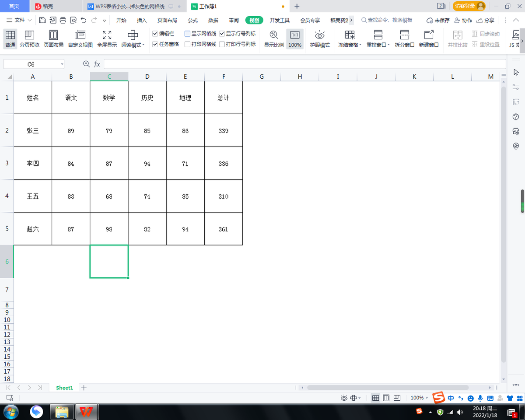Open the 开始 ribbon tab

tap(121, 20)
